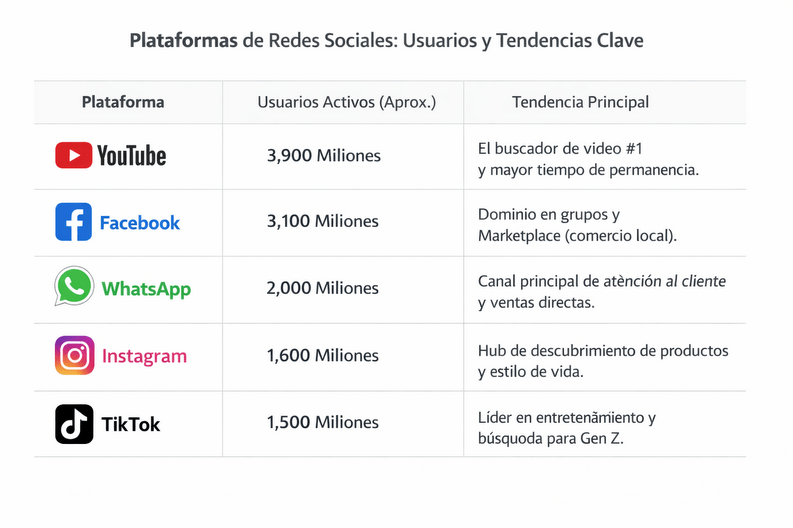Click the table title about Redes Sociales
Image resolution: width=793 pixels, height=528 pixels.
(386, 41)
